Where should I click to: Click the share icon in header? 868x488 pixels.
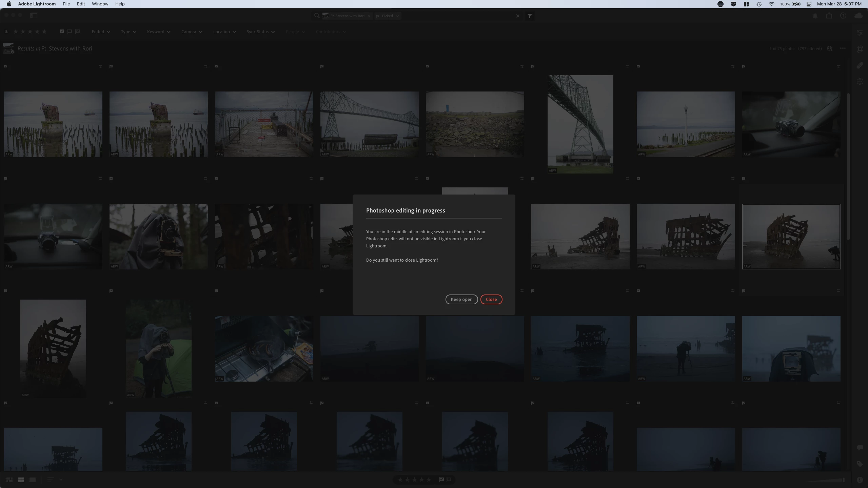point(829,16)
